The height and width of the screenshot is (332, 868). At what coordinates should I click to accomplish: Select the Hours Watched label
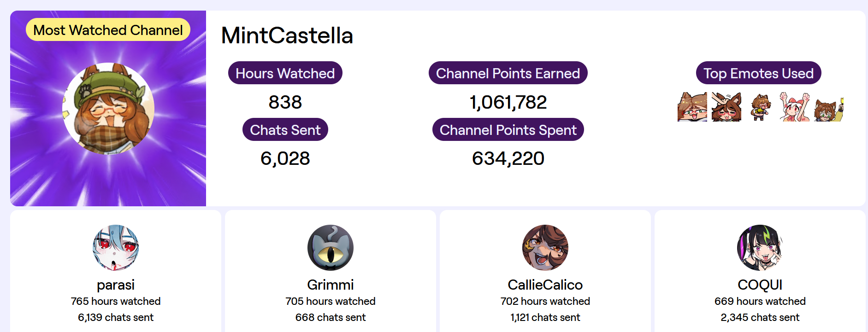(285, 73)
